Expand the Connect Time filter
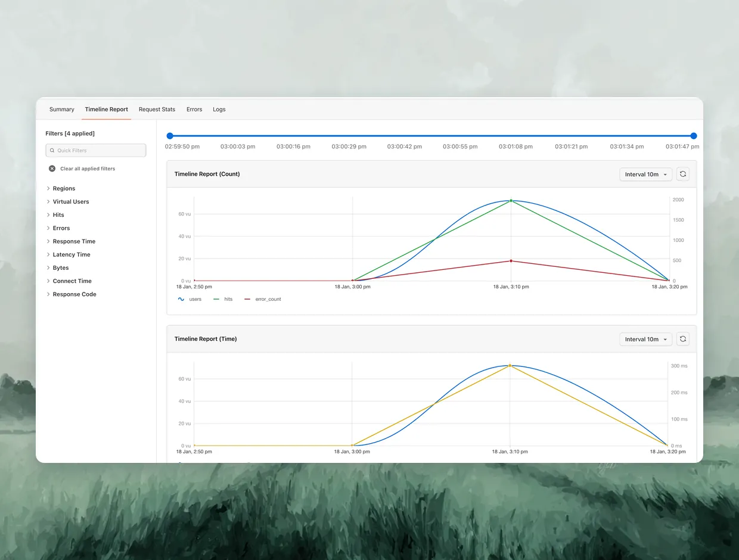The image size is (739, 560). click(69, 281)
